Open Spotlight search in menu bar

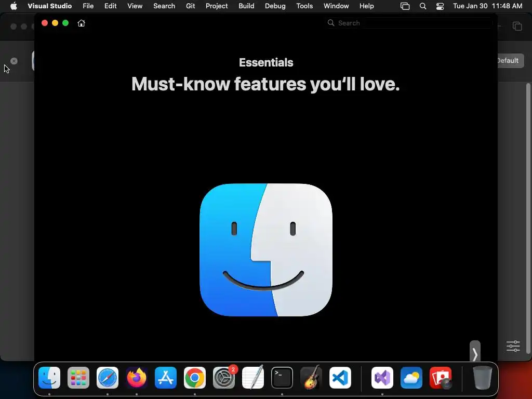423,6
